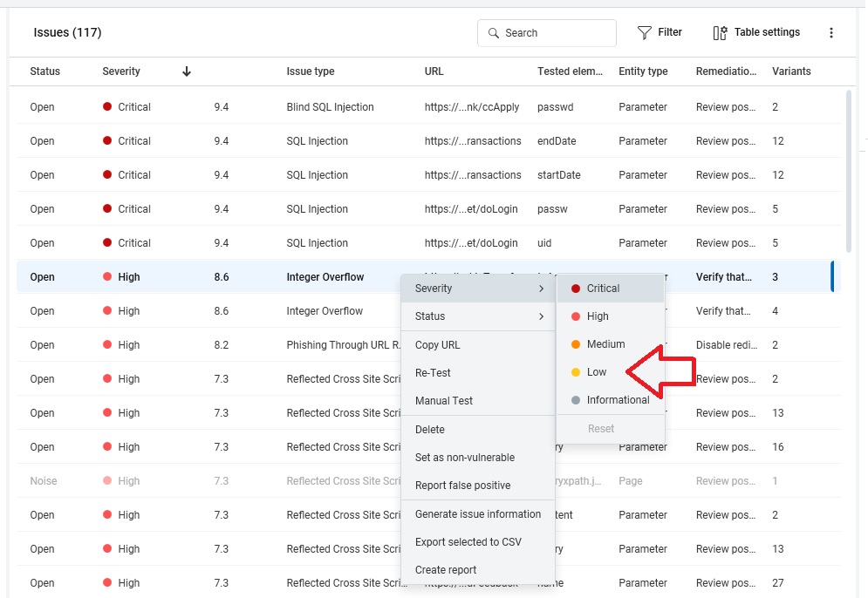Click Copy URL in context menu
The height and width of the screenshot is (598, 868).
pyautogui.click(x=437, y=345)
